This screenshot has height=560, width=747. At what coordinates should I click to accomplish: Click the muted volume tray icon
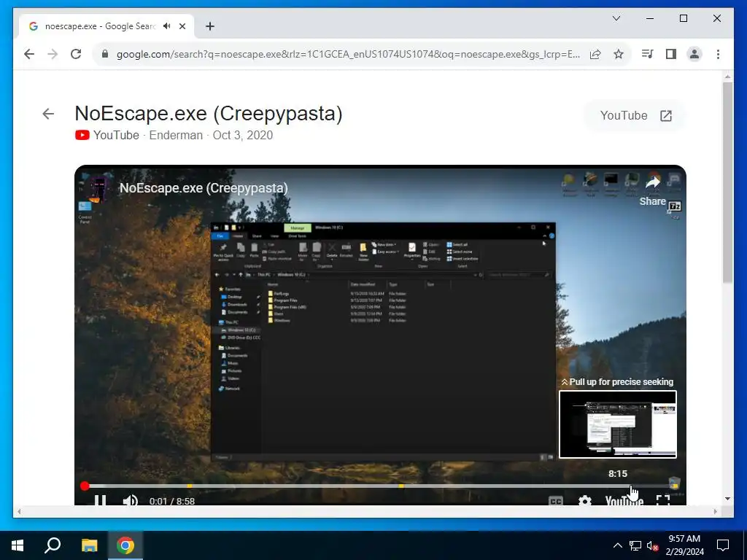pyautogui.click(x=652, y=545)
